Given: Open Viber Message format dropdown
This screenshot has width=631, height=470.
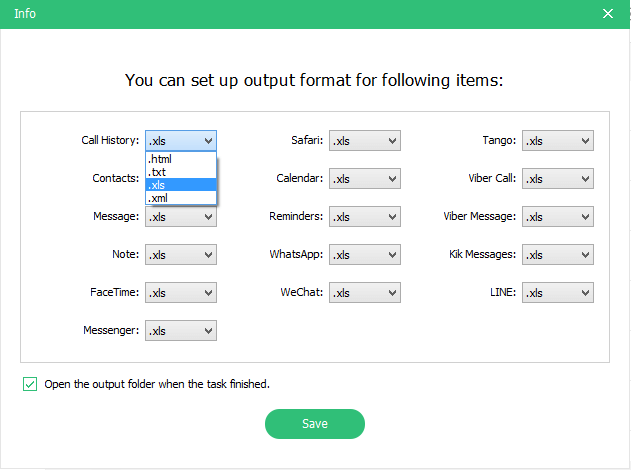Looking at the screenshot, I should coord(558,217).
